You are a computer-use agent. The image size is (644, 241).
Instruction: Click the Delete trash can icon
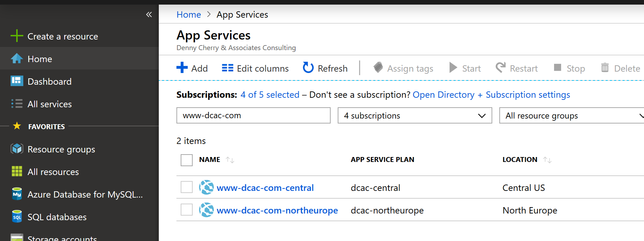coord(605,67)
